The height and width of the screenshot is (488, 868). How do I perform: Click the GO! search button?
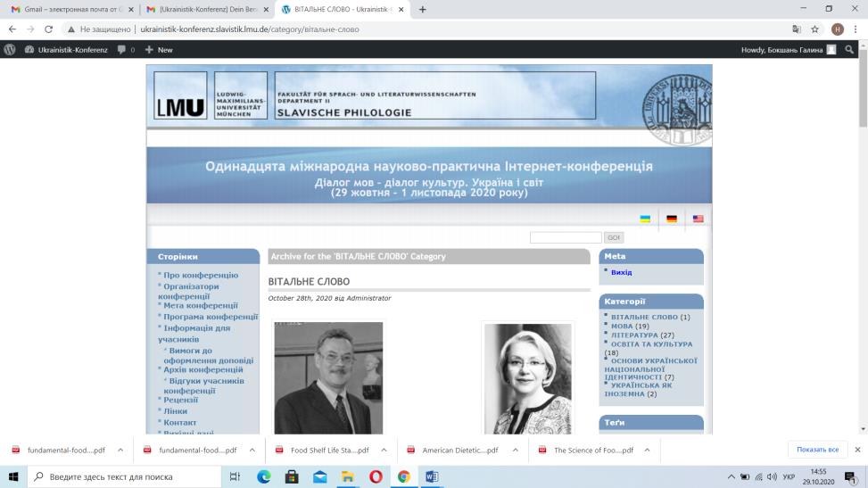[614, 237]
